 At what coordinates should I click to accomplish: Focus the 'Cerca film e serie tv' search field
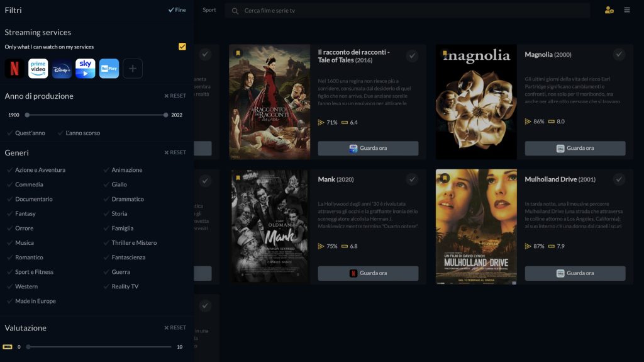click(x=407, y=11)
